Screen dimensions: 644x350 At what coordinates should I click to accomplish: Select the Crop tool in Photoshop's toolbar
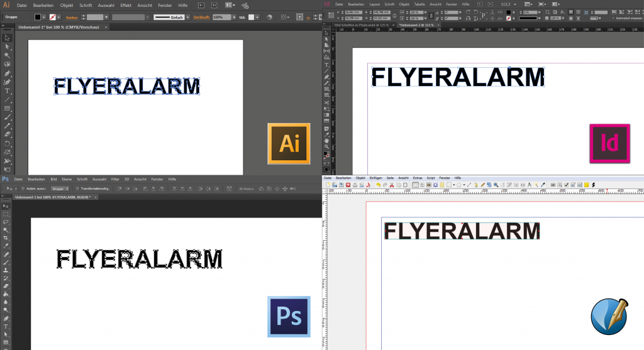(6, 238)
